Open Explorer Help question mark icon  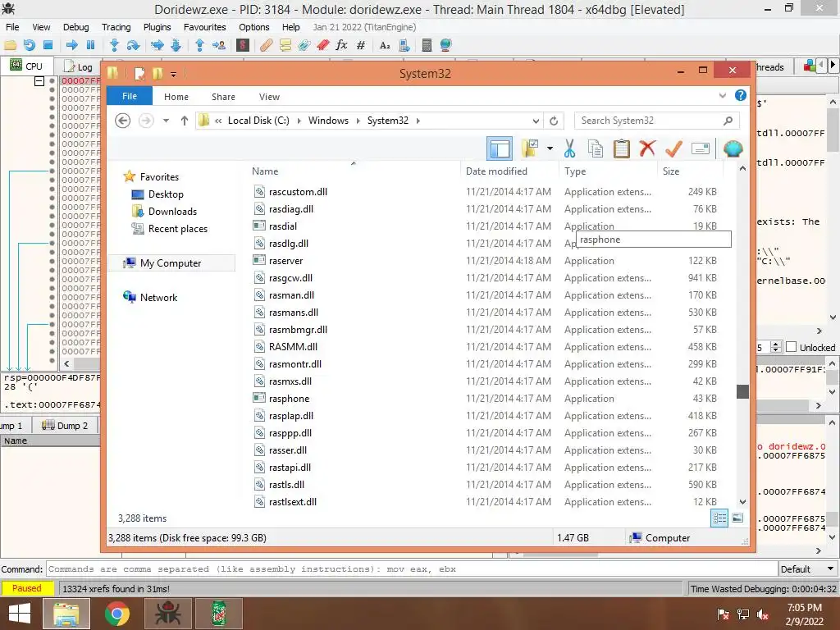pos(741,95)
